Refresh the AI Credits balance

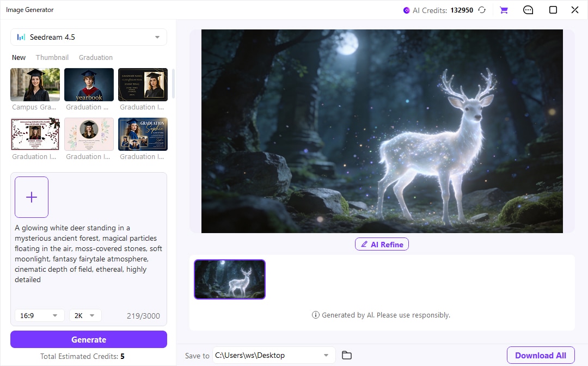482,10
